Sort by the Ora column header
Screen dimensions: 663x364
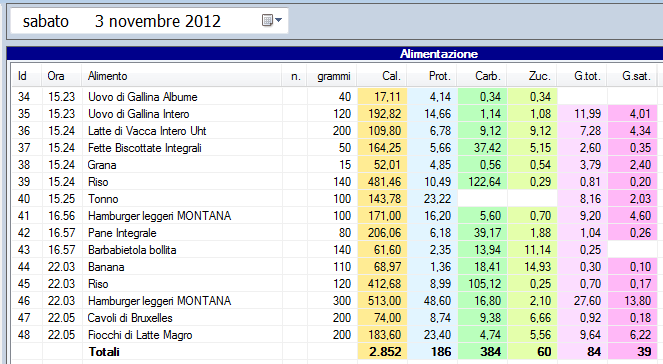[61, 76]
